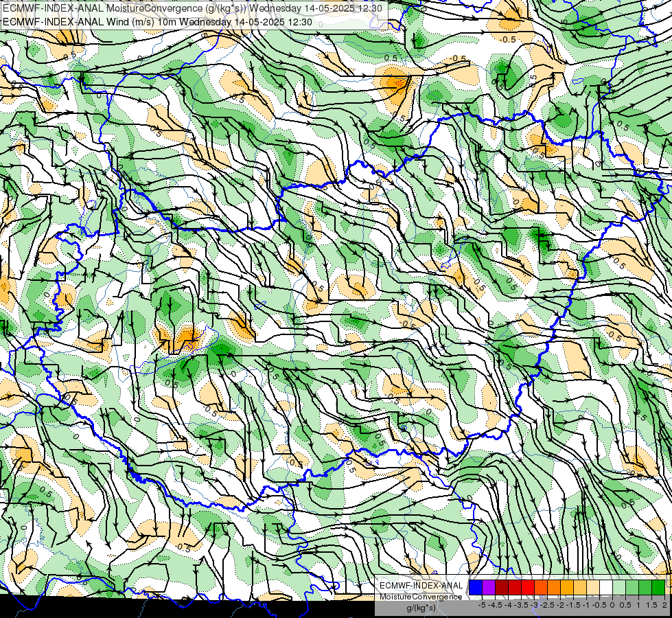Image resolution: width=672 pixels, height=618 pixels.
Task: Click the -2.5 legend scale value
Action: tap(547, 605)
